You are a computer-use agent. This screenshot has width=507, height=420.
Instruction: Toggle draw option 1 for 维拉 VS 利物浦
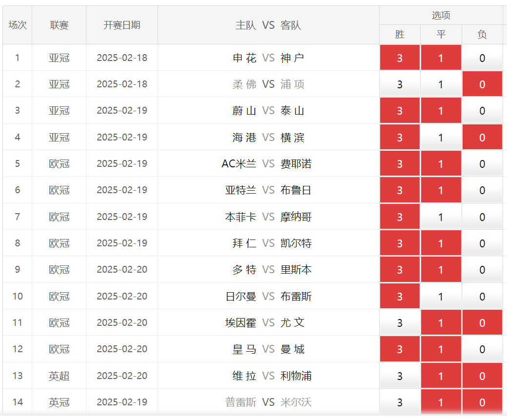tap(441, 376)
